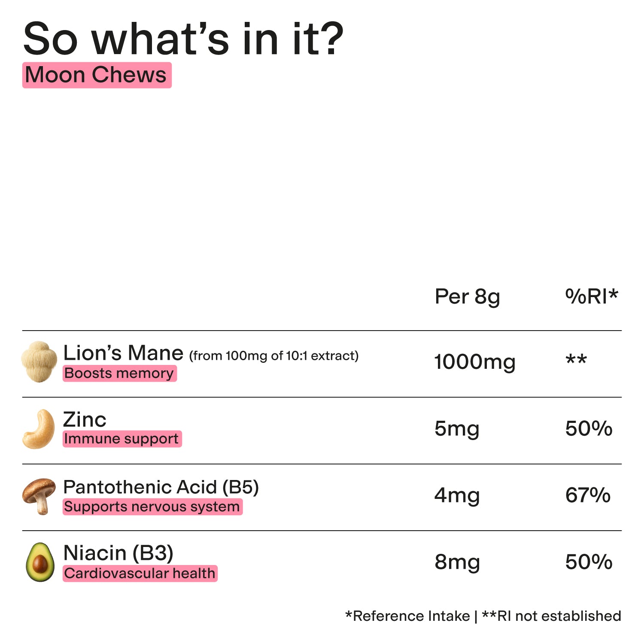Click the cashew nut icon beside Zinc
The height and width of the screenshot is (644, 644).
pyautogui.click(x=39, y=429)
